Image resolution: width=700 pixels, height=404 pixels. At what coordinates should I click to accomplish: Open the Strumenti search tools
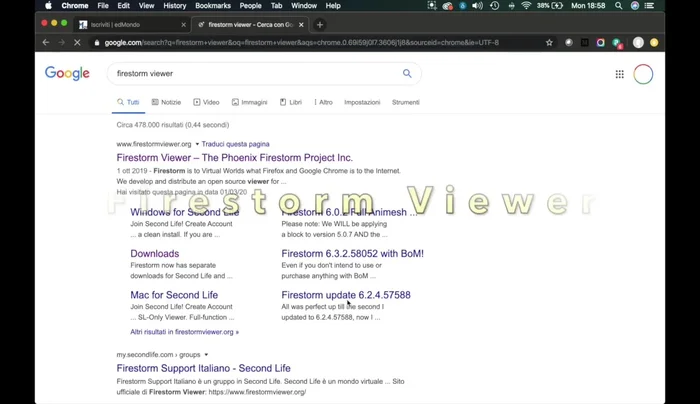[x=405, y=102]
